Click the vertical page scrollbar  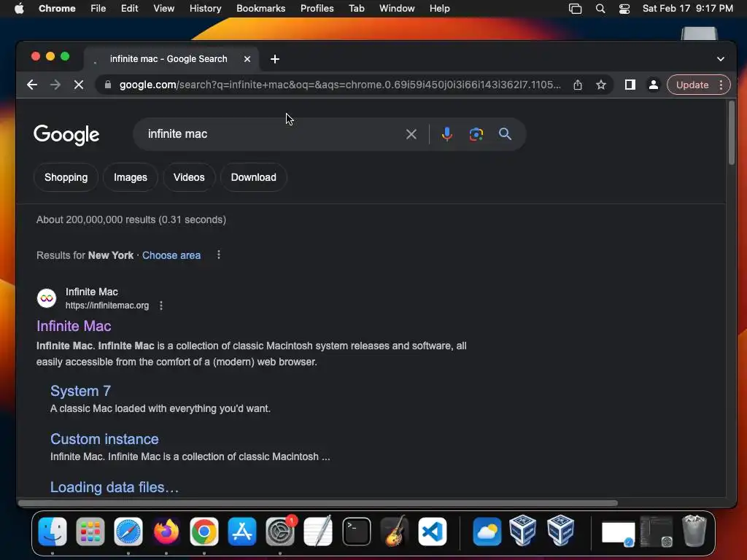coord(732,133)
